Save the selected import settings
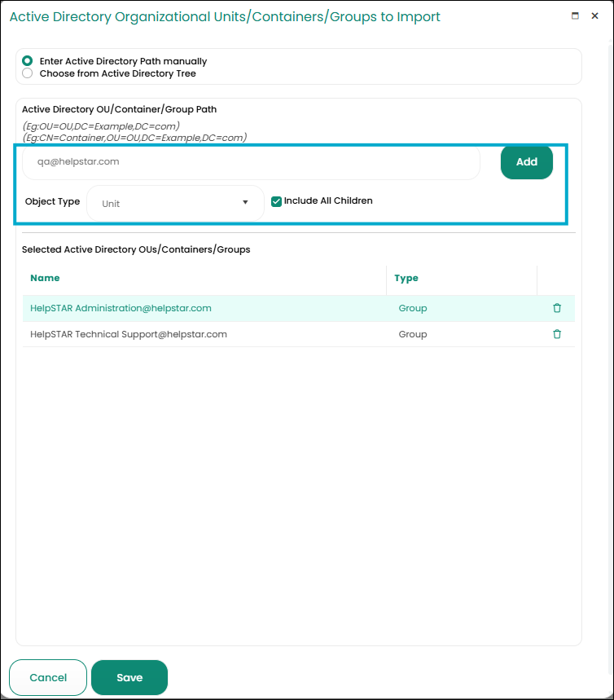The height and width of the screenshot is (700, 614). [x=129, y=677]
